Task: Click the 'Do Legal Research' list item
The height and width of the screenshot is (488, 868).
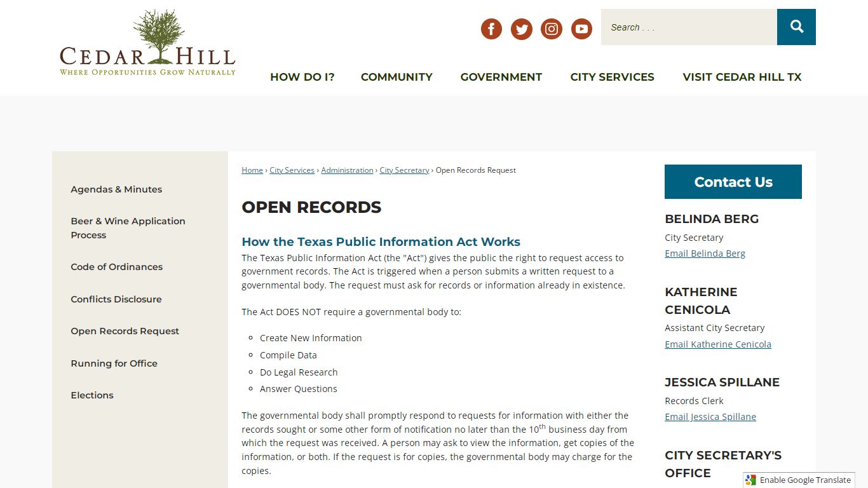Action: pos(299,372)
